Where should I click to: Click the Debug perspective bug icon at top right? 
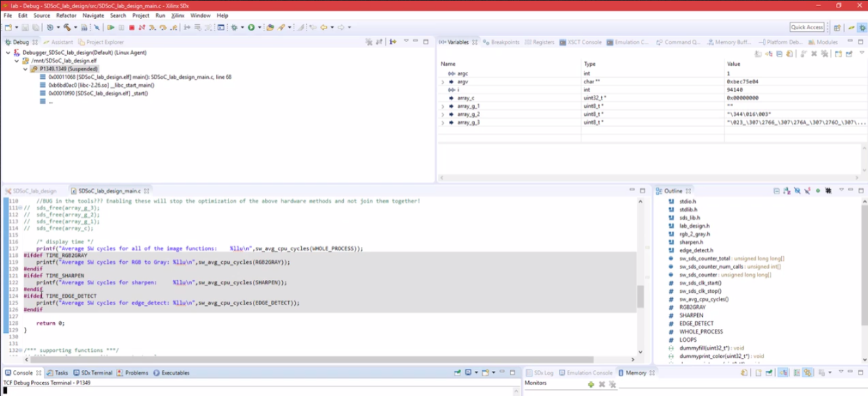pos(862,27)
